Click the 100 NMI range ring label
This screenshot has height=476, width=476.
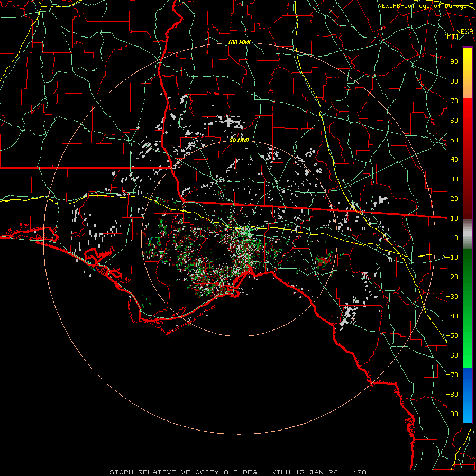[239, 42]
